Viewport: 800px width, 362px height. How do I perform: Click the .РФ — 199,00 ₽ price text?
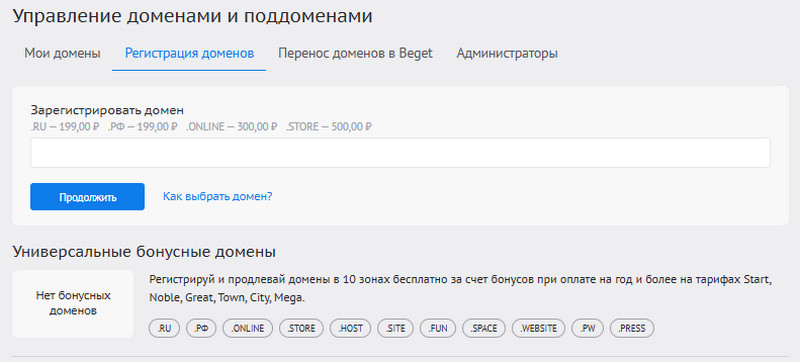coord(143,126)
